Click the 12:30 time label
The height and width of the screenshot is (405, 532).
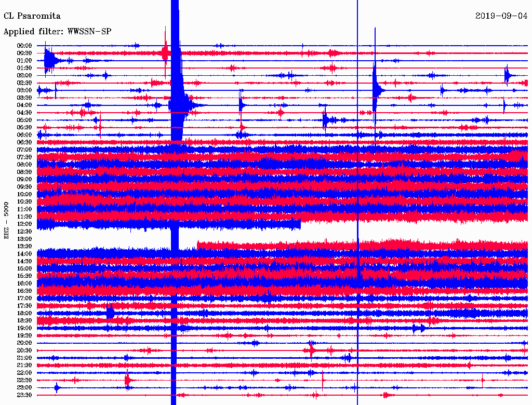(24, 232)
